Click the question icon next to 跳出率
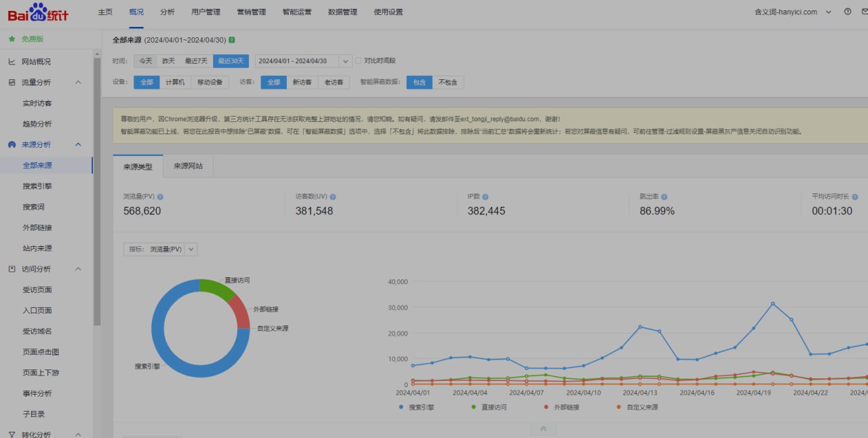868x438 pixels. 664,197
